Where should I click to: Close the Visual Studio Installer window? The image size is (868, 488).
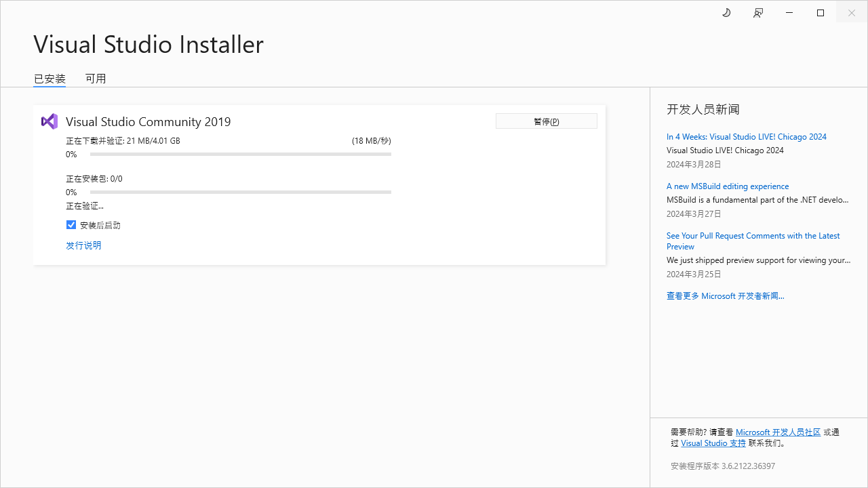tap(852, 13)
